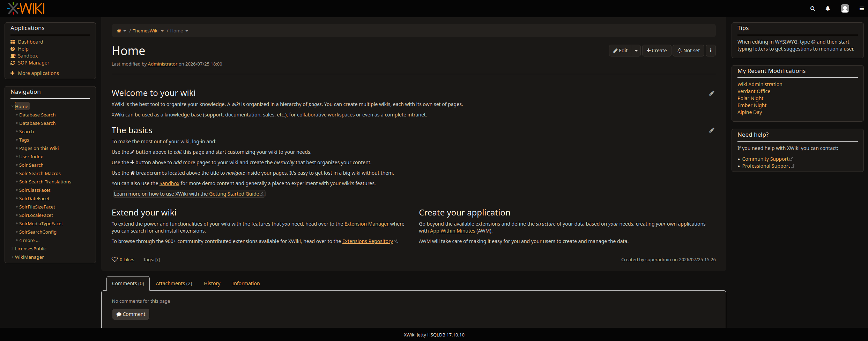The image size is (868, 341).
Task: Switch to the Attachments (2) tab
Action: (x=174, y=283)
